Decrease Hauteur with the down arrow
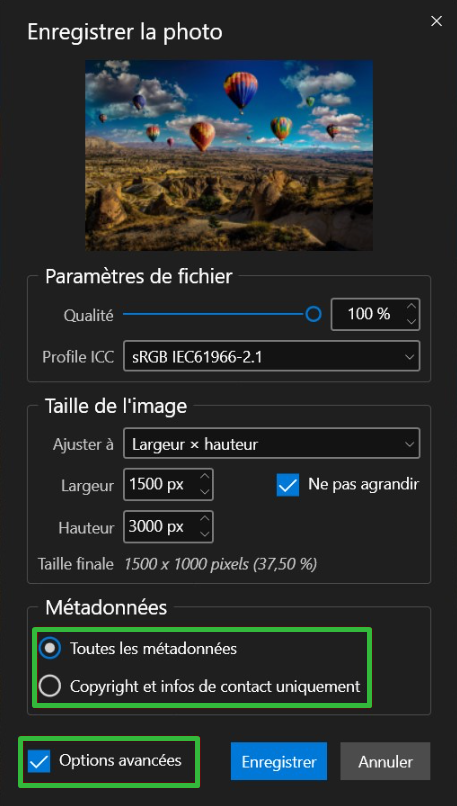The image size is (457, 806). [204, 534]
